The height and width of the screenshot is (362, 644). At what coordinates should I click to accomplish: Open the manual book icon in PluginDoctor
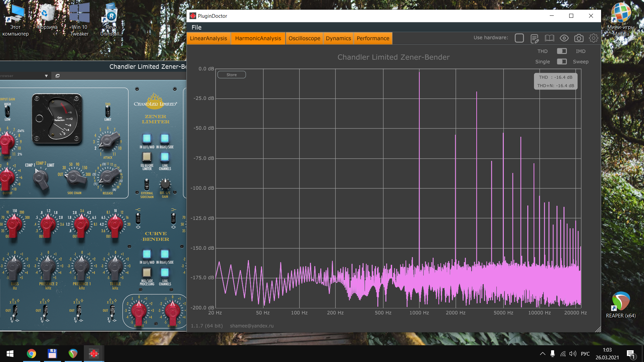pyautogui.click(x=549, y=38)
